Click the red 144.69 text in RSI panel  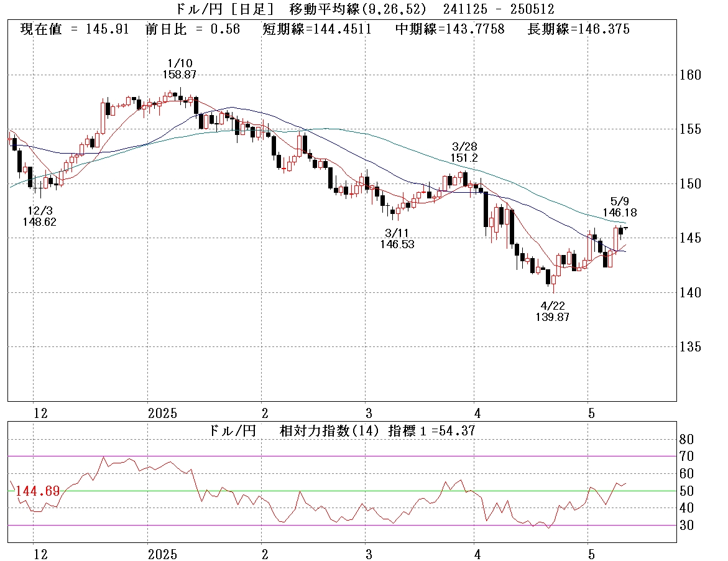(x=37, y=491)
